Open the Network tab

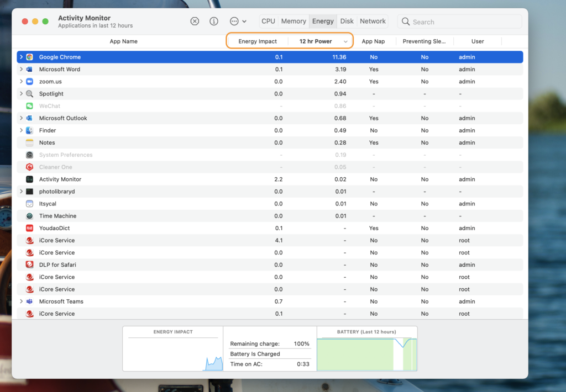click(373, 22)
